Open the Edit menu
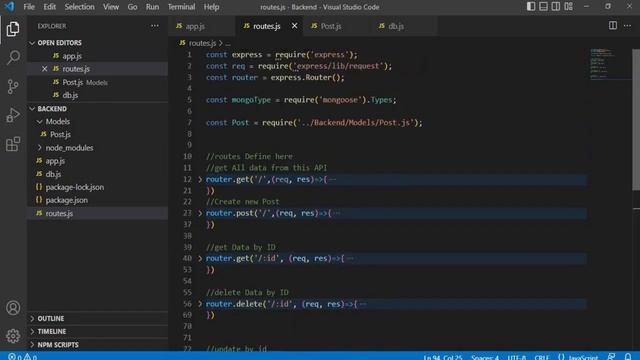The image size is (640, 360). 49,7
